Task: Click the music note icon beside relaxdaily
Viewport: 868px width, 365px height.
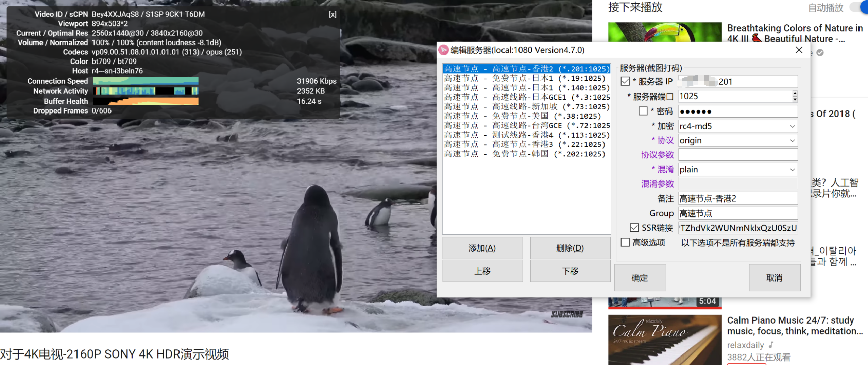Action: click(x=770, y=344)
